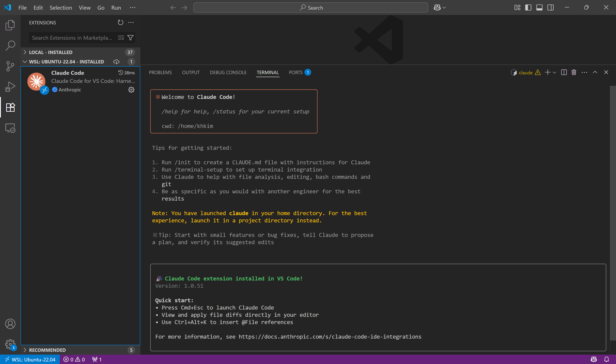Open the Explorer view in the activity bar
This screenshot has width=616, height=364.
pyautogui.click(x=10, y=25)
